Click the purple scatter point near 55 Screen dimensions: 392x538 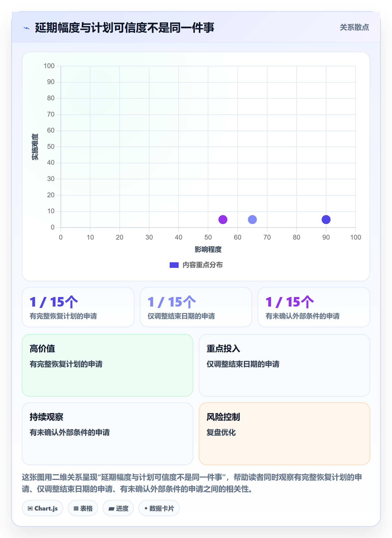[223, 219]
